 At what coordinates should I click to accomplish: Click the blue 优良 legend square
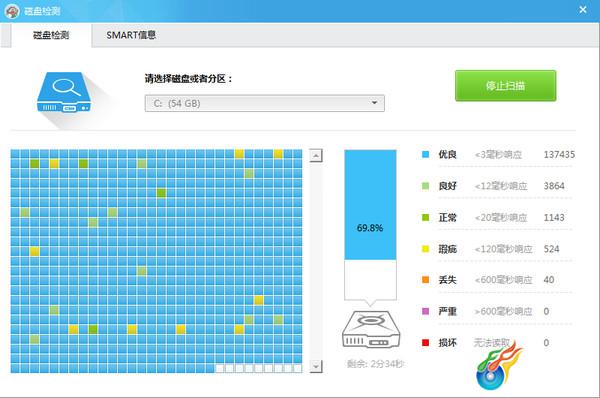[425, 155]
